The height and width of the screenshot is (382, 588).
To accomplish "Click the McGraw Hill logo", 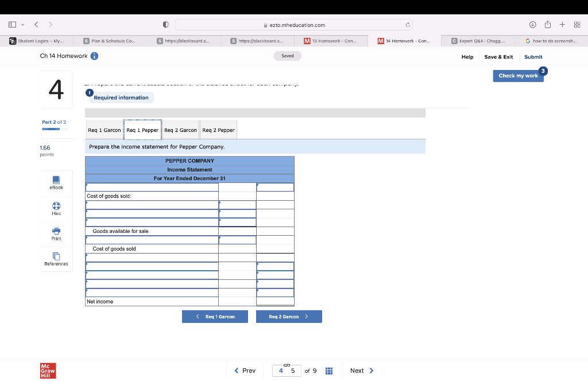I will [x=48, y=371].
